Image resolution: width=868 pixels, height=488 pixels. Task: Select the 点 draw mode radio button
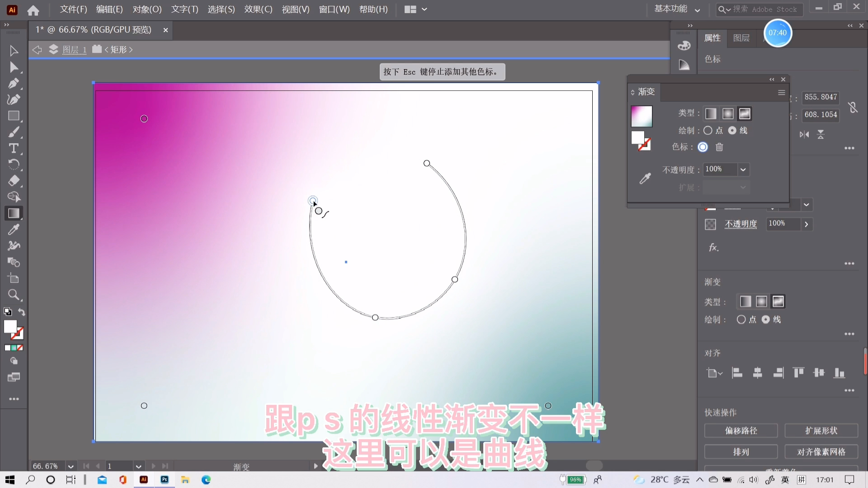coord(708,130)
